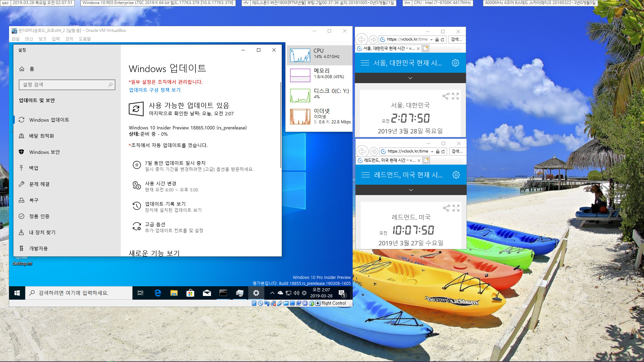Click the update refresh status icon
The height and width of the screenshot is (362, 644).
click(x=136, y=109)
